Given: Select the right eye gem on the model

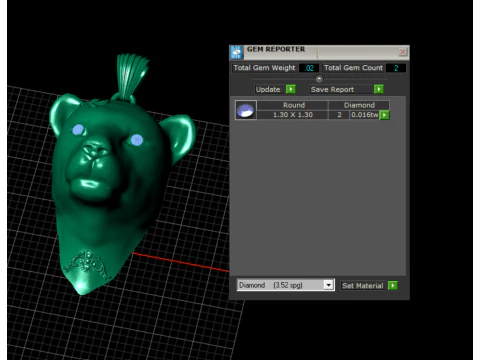Looking at the screenshot, I should coord(137,140).
